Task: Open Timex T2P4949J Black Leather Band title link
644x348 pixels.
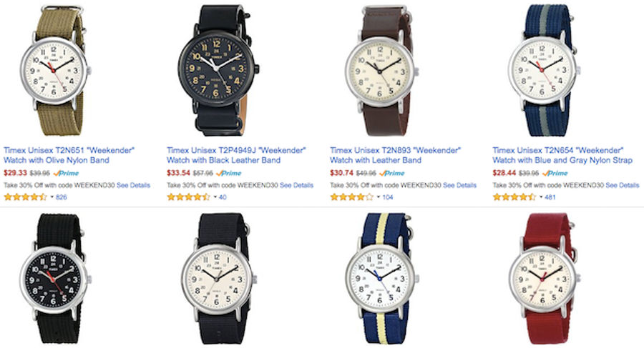Action: tap(236, 155)
